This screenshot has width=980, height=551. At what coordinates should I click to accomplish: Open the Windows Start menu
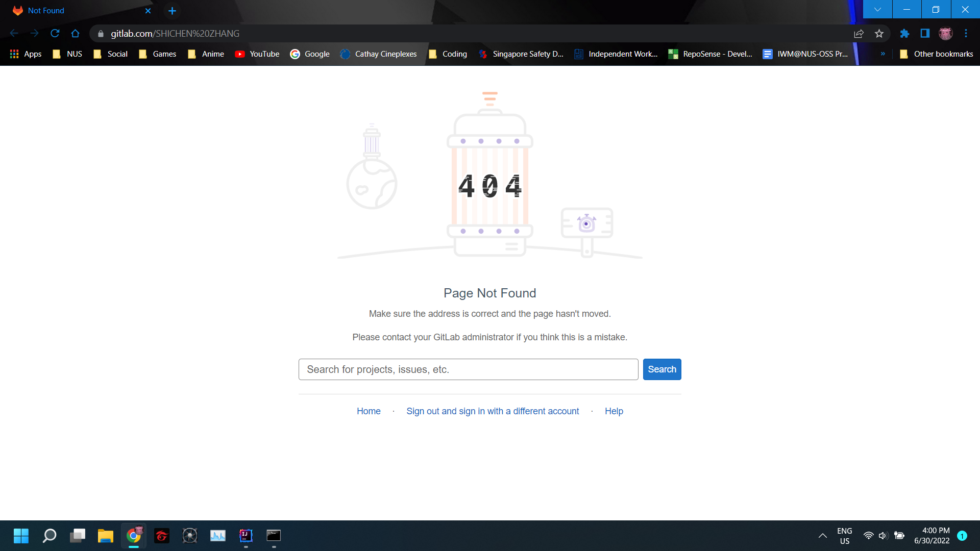(21, 536)
